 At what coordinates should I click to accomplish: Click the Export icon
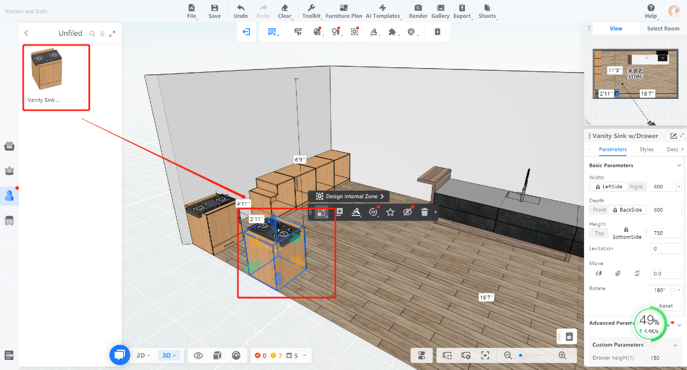[x=462, y=8]
